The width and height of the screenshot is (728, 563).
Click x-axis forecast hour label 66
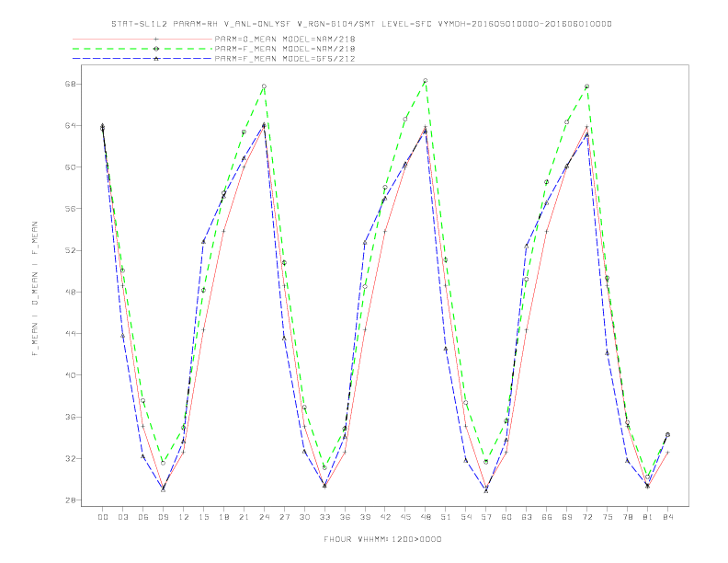(547, 517)
